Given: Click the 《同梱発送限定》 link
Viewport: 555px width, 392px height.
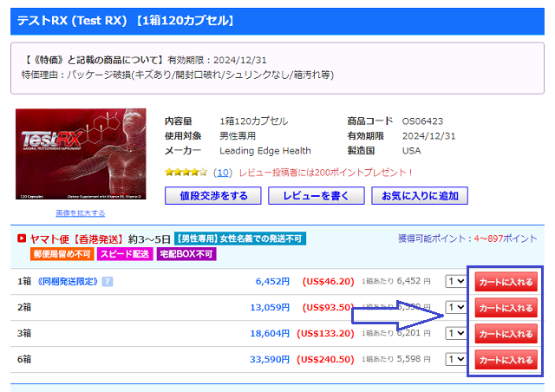Looking at the screenshot, I should [68, 282].
